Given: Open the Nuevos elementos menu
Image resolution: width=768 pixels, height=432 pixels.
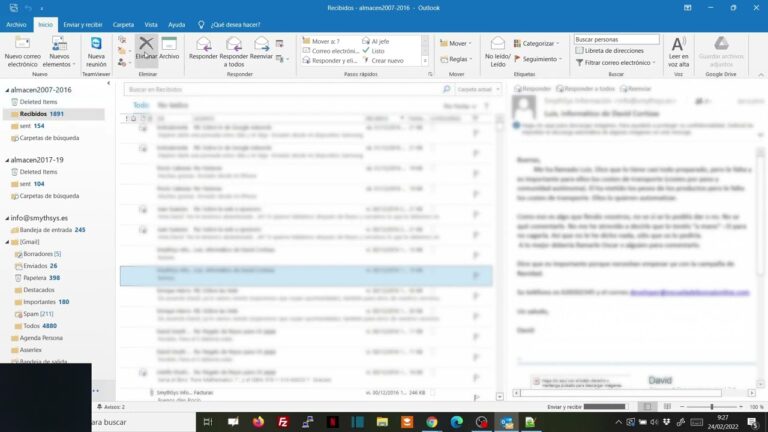Looking at the screenshot, I should click(59, 51).
